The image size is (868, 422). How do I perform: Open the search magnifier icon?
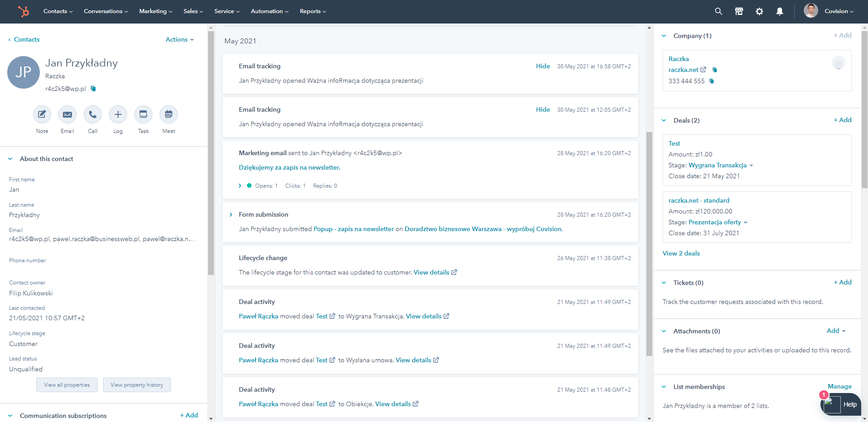pos(718,11)
